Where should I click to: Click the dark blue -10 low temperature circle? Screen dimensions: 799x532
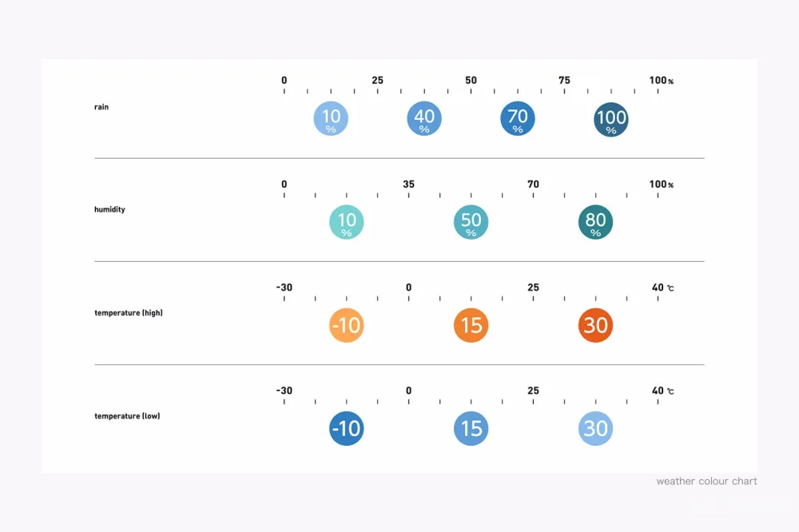pyautogui.click(x=347, y=428)
